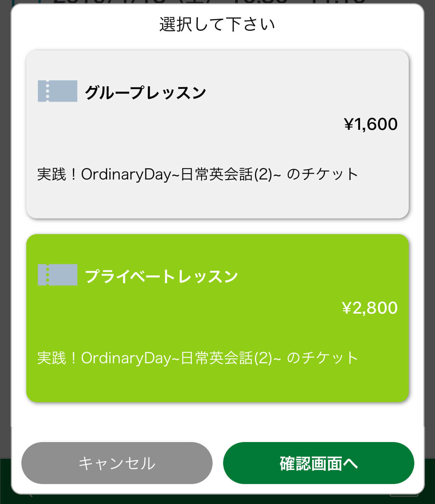The width and height of the screenshot is (435, 504).
Task: Click the ¥1,600 price
Action: pos(371,124)
